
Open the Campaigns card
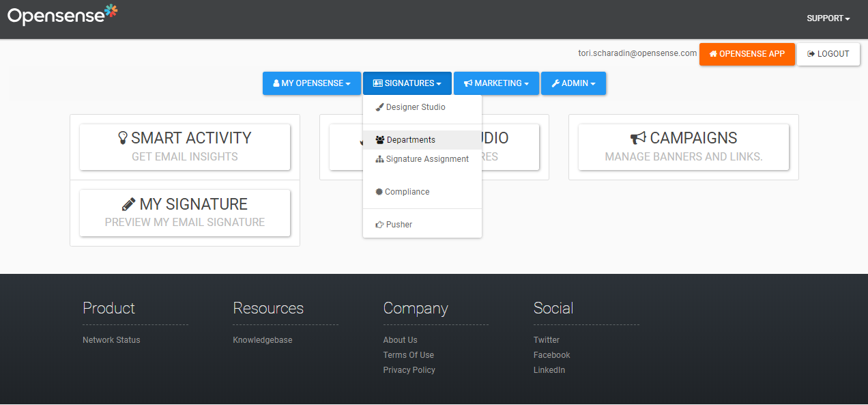point(684,147)
